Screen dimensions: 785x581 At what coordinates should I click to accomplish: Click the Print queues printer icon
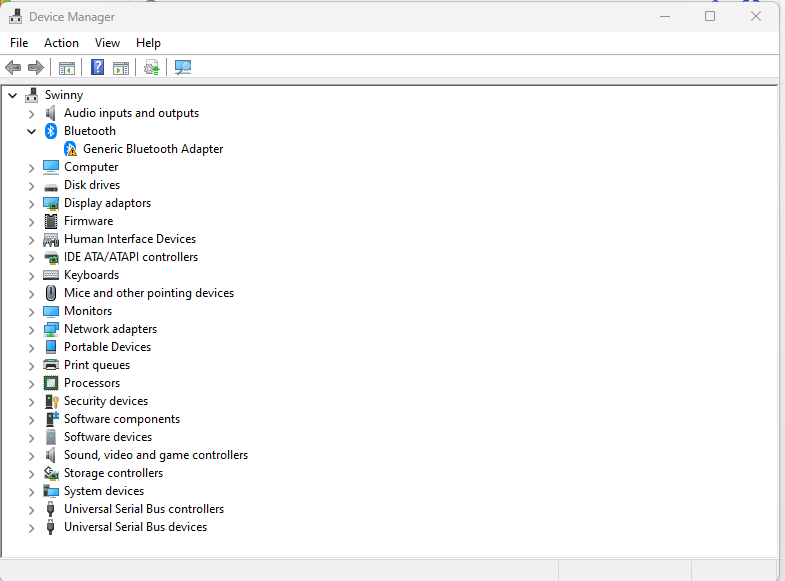[x=51, y=365]
